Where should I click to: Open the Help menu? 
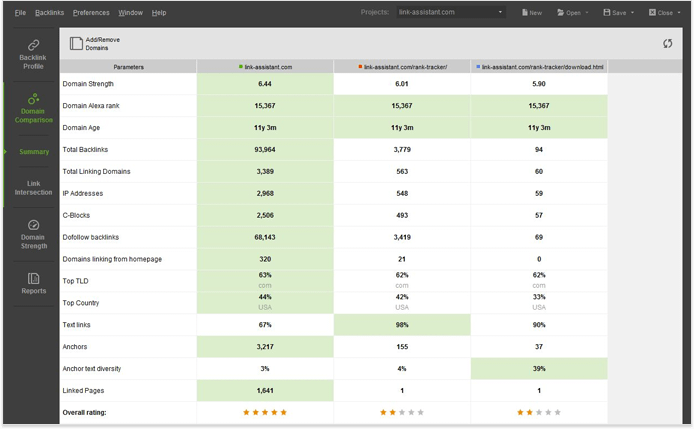point(159,12)
